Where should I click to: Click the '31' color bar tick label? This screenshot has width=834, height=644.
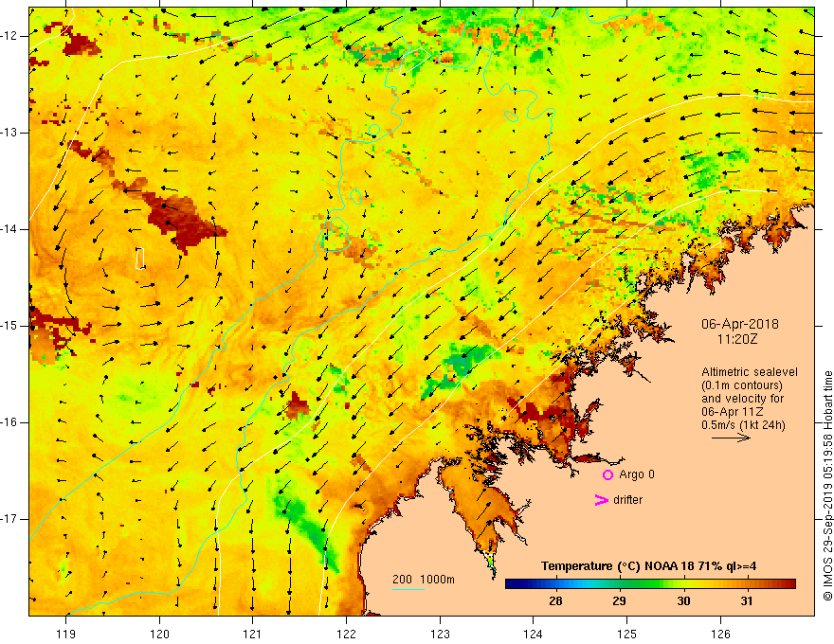pyautogui.click(x=746, y=601)
